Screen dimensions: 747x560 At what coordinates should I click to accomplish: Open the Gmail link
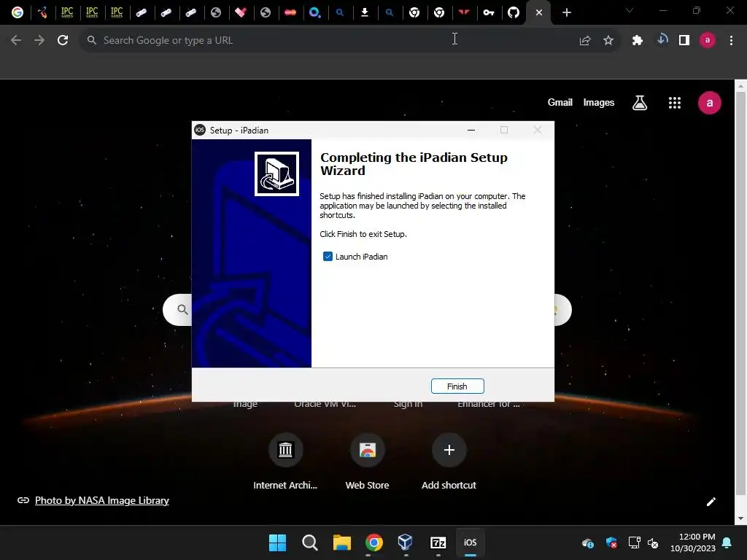[x=560, y=102]
